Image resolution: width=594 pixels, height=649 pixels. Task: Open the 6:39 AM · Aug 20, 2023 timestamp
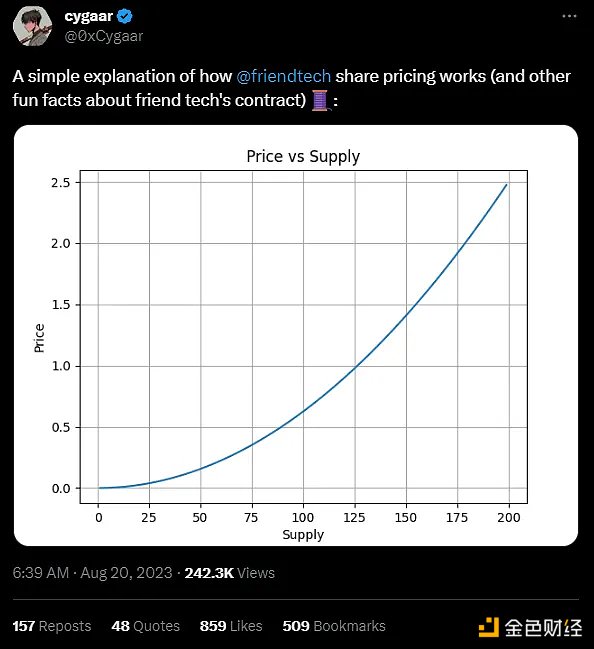[x=92, y=573]
